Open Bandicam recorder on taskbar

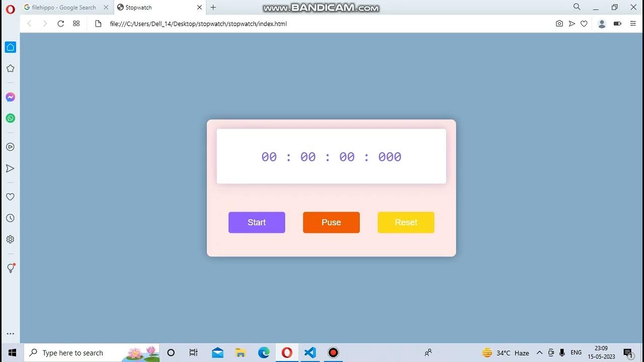point(333,352)
